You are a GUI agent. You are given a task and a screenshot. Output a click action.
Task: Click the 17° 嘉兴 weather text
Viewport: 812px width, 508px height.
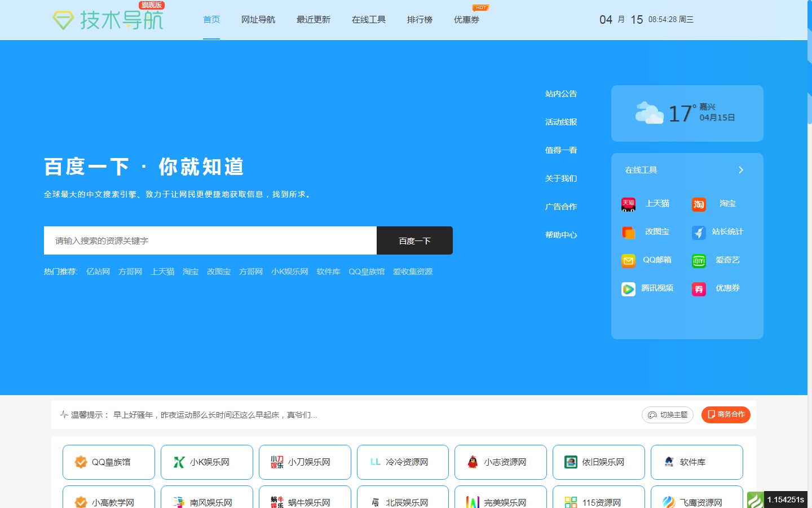702,113
